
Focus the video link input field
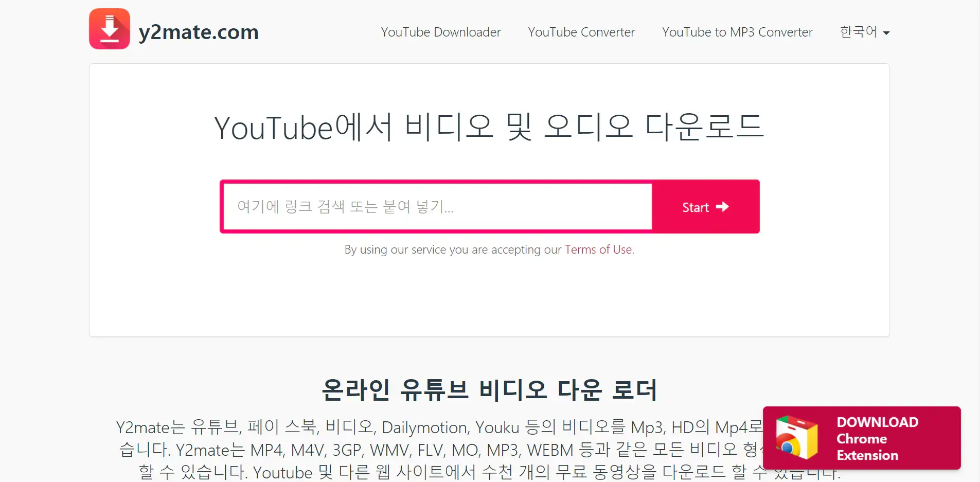pyautogui.click(x=436, y=207)
